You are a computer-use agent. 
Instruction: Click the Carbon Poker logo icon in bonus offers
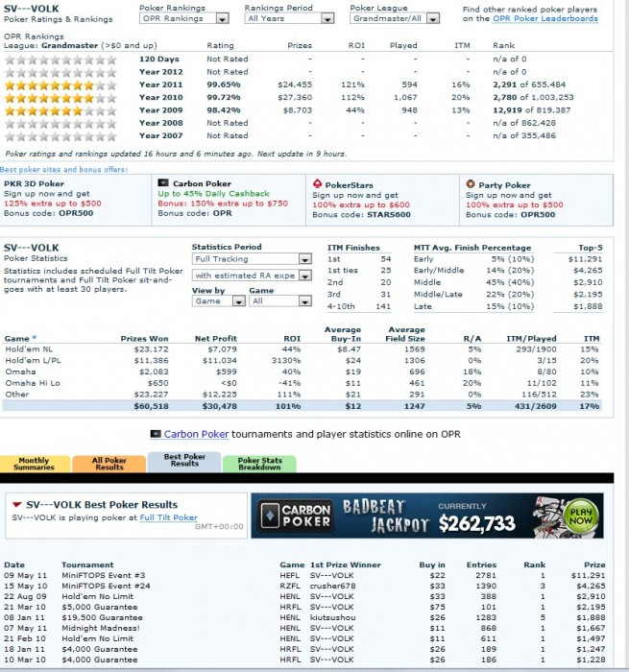(163, 183)
